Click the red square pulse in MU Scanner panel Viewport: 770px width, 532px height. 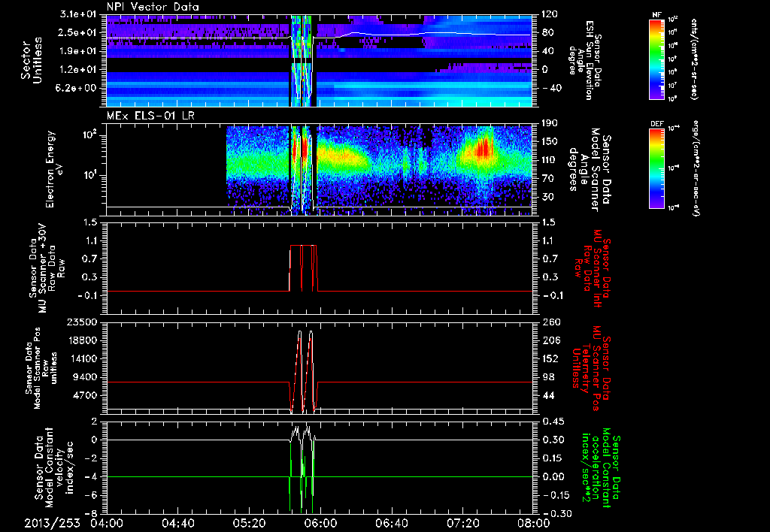(304, 268)
